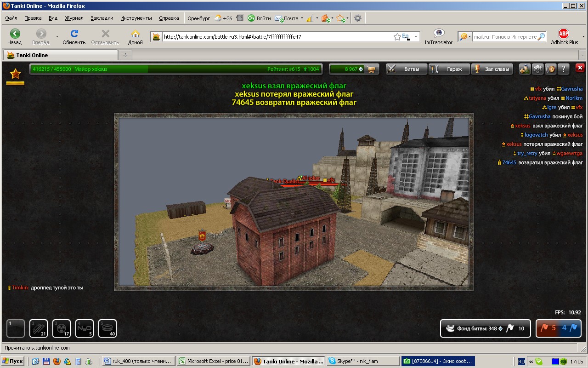Open the Битвы battles list

[406, 69]
